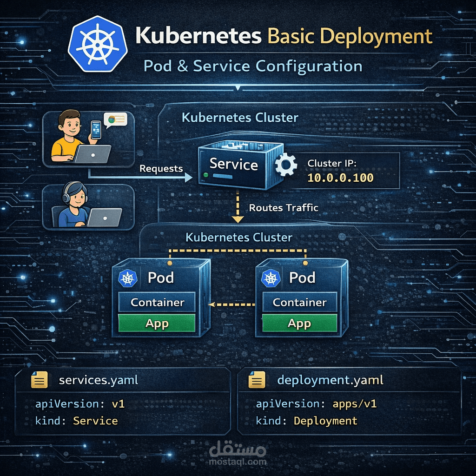This screenshot has width=476, height=476.
Task: Select the right Pod's Container box
Action: [300, 302]
